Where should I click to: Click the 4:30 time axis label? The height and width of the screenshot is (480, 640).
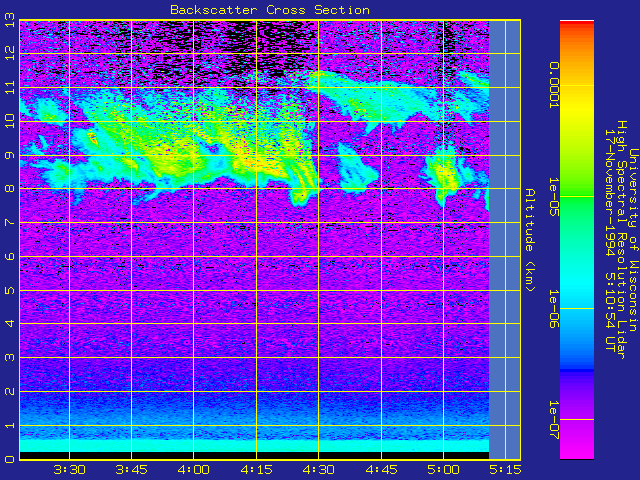318,470
